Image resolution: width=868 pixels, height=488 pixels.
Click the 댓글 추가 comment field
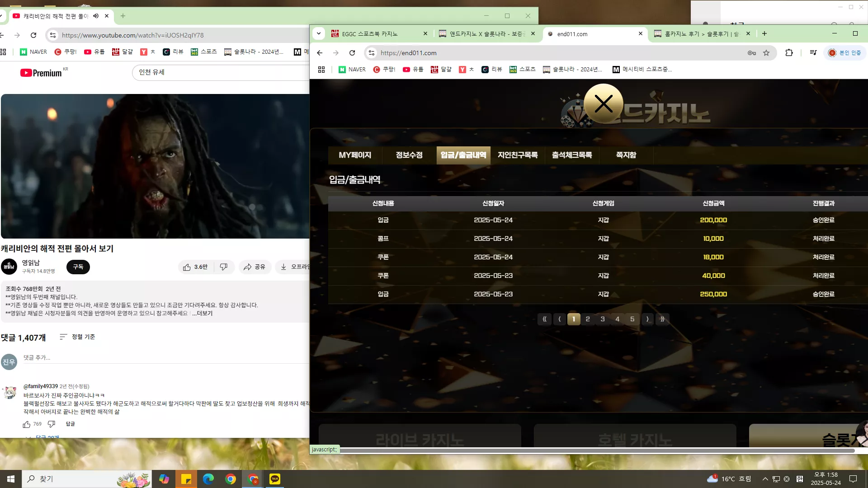[165, 357]
